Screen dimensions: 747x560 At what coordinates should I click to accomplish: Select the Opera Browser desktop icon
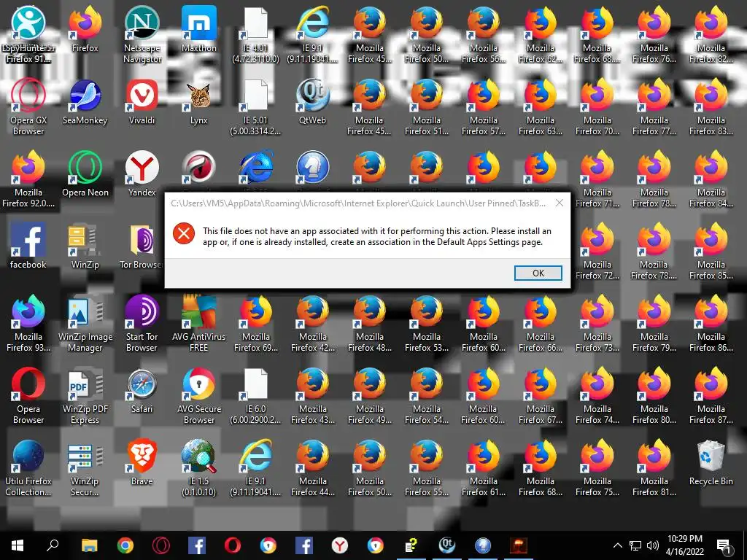(28, 396)
